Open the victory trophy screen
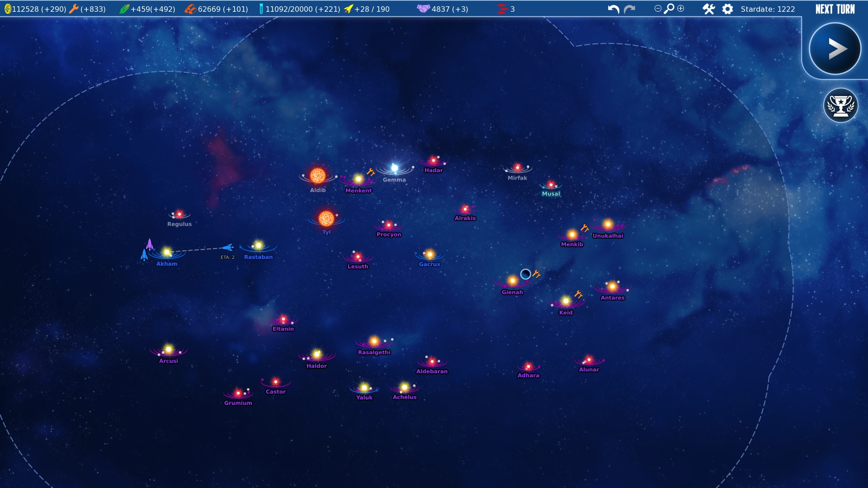 (840, 106)
